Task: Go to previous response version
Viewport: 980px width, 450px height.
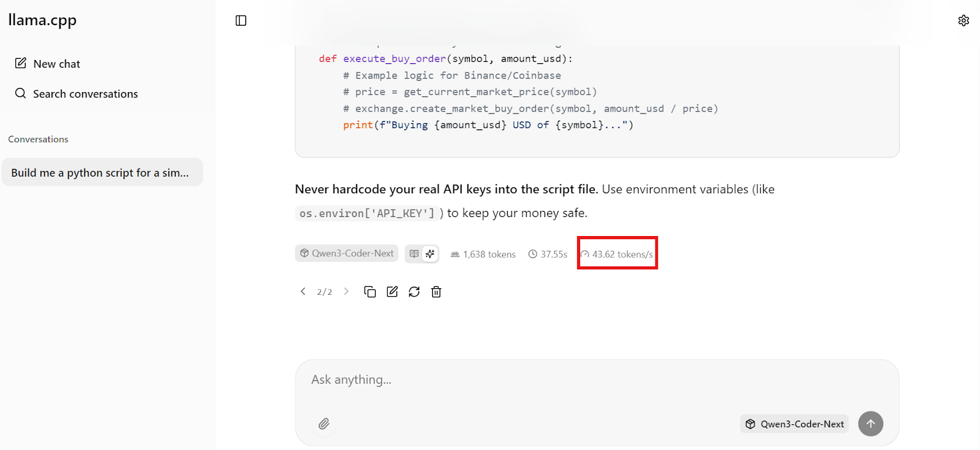Action: (303, 292)
